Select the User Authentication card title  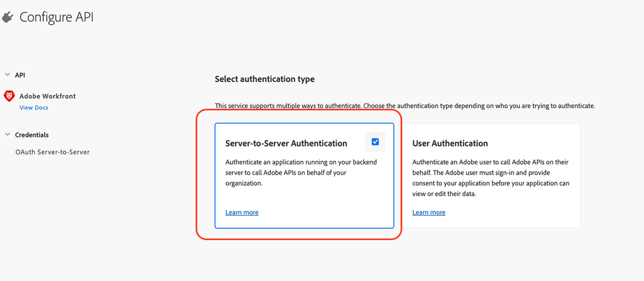click(x=450, y=144)
